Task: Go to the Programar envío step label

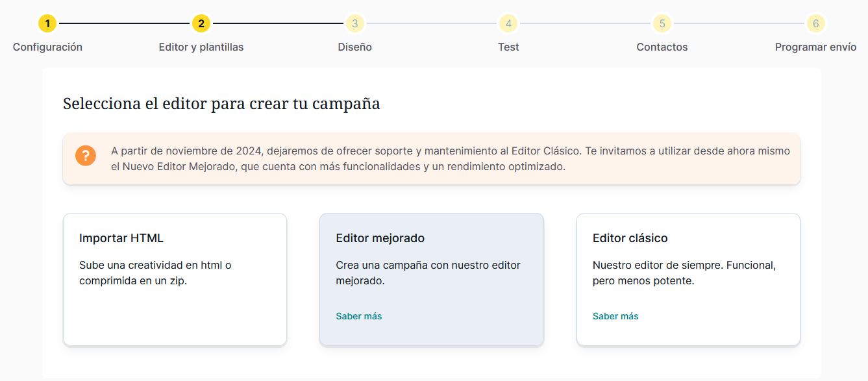Action: click(x=815, y=47)
